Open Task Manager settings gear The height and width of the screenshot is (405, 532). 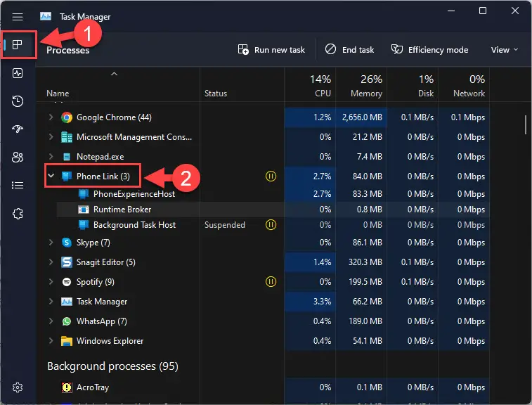(18, 387)
